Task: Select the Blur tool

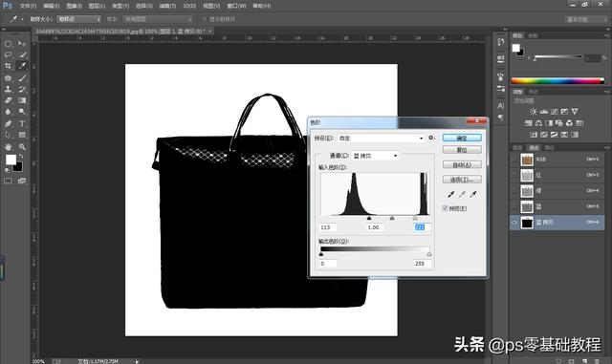Action: [x=8, y=112]
